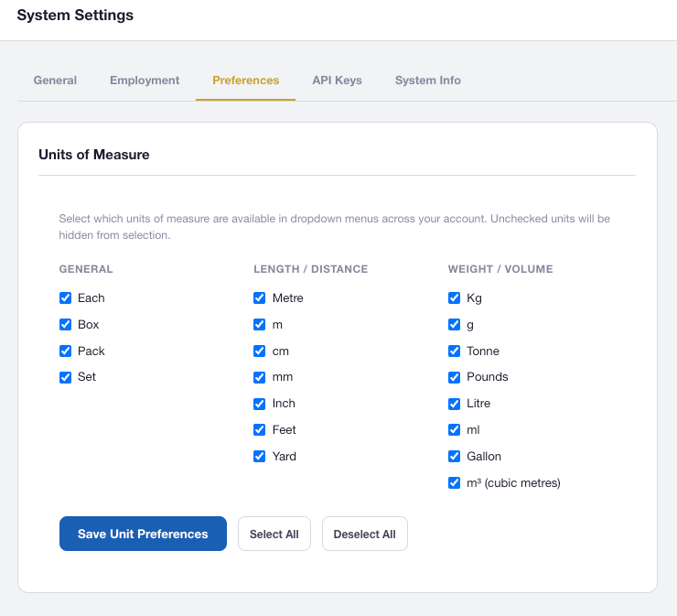Disable the Gallon unit checkbox
677x616 pixels.
click(x=454, y=456)
